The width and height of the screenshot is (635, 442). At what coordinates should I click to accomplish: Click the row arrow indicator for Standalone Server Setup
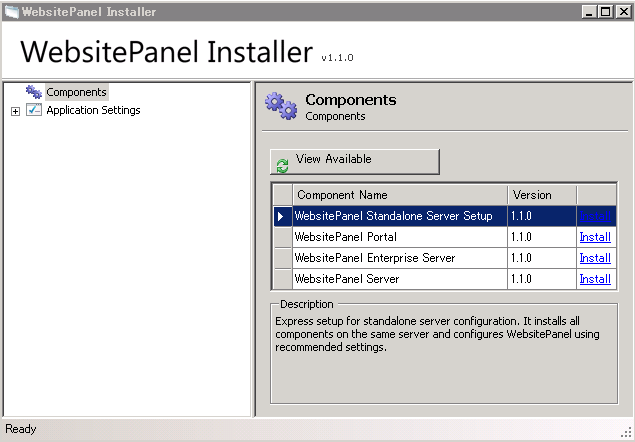(281, 216)
